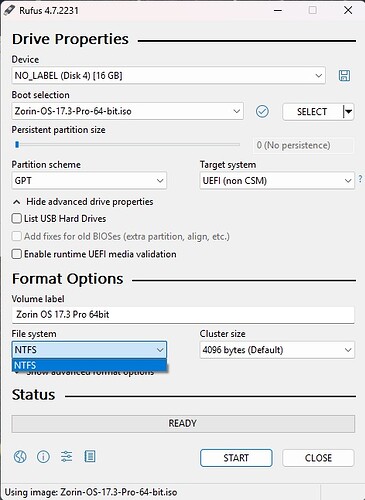The image size is (365, 500).
Task: Open the Target system UEFI dropdown
Action: [x=277, y=181]
